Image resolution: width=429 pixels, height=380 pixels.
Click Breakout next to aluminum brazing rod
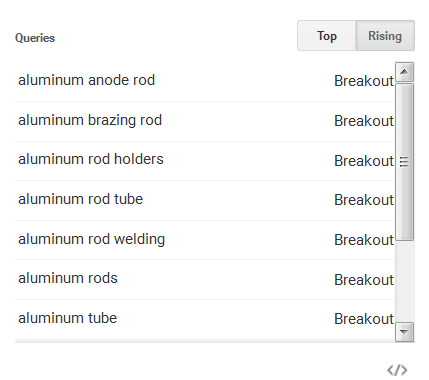364,121
